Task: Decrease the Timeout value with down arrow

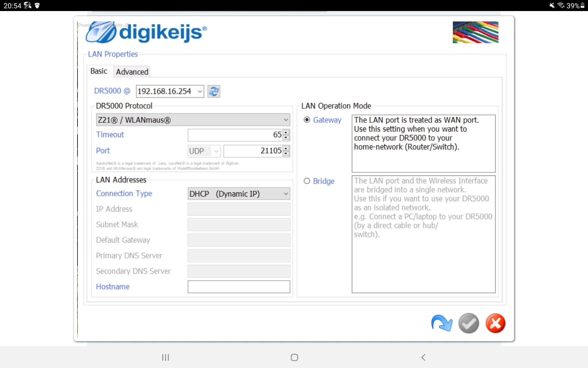Action: [x=286, y=137]
